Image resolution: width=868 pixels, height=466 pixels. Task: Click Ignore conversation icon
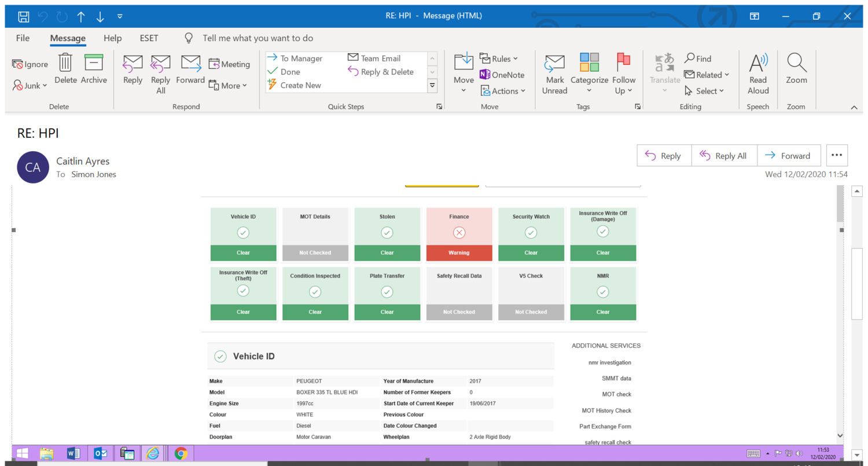point(30,64)
